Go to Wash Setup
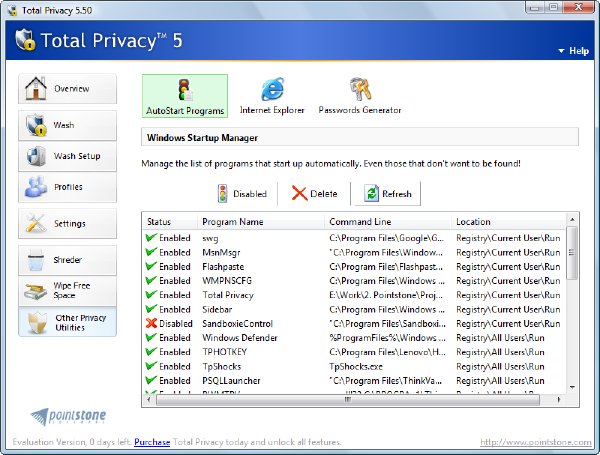The width and height of the screenshot is (600, 455). point(67,156)
